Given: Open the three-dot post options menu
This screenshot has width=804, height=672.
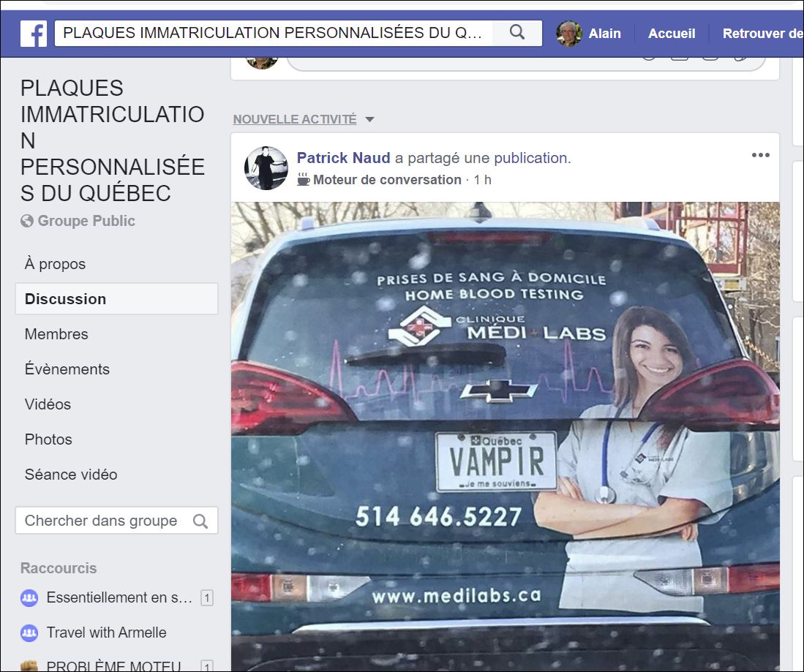Looking at the screenshot, I should (x=760, y=155).
